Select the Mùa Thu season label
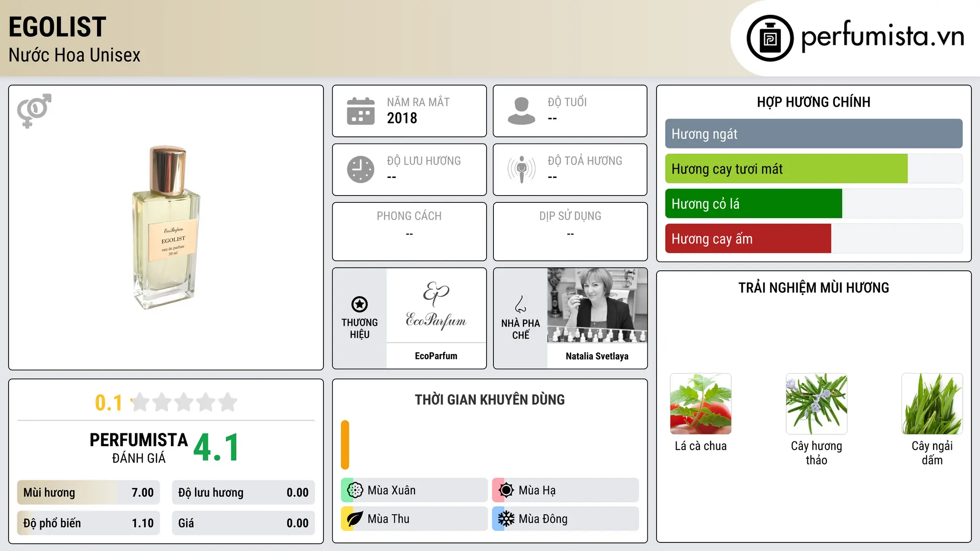The image size is (980, 551). click(389, 519)
